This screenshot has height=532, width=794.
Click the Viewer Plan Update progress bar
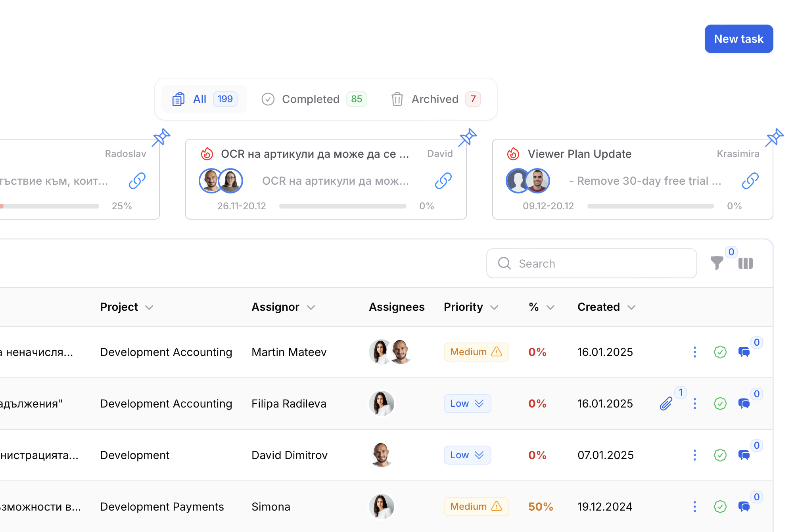point(650,206)
